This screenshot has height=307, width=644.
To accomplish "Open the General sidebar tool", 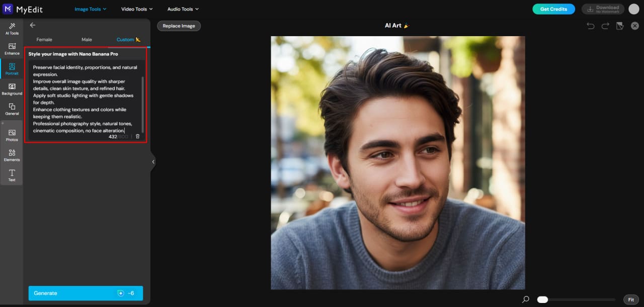I will (x=12, y=109).
